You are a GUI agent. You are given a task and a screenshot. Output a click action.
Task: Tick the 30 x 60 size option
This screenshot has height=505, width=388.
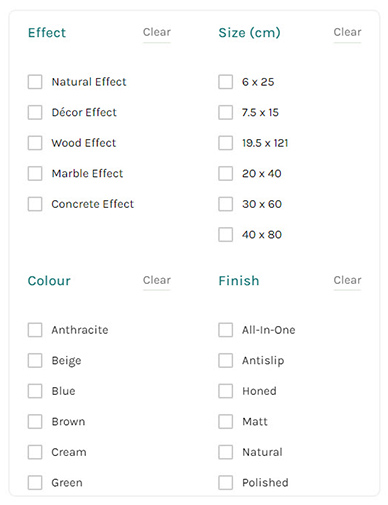point(226,204)
